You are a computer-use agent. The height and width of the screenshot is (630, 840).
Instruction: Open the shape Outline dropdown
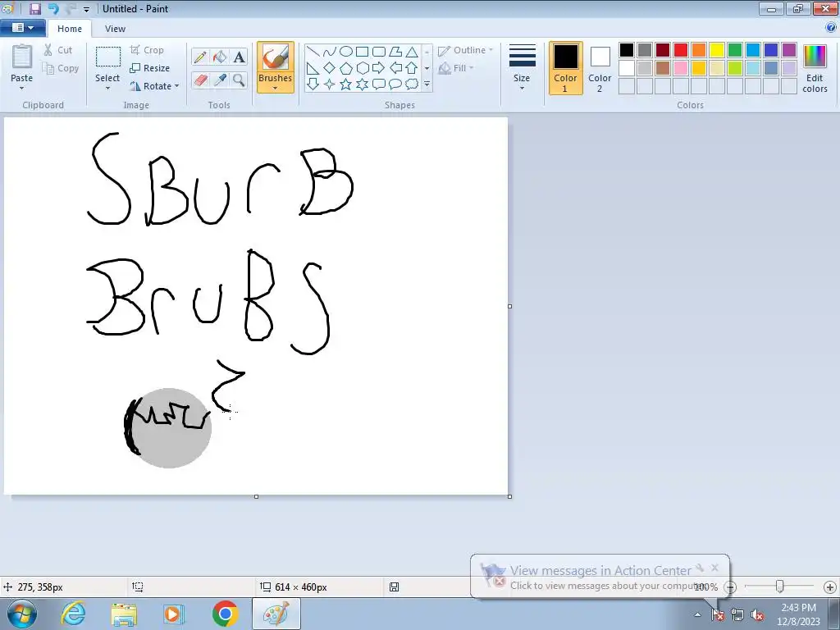coord(465,50)
